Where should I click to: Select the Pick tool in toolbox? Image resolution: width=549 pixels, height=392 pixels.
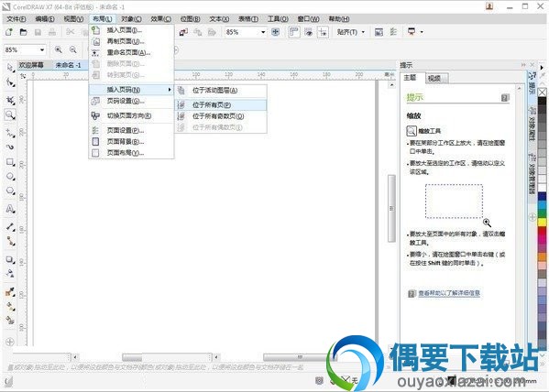10,67
